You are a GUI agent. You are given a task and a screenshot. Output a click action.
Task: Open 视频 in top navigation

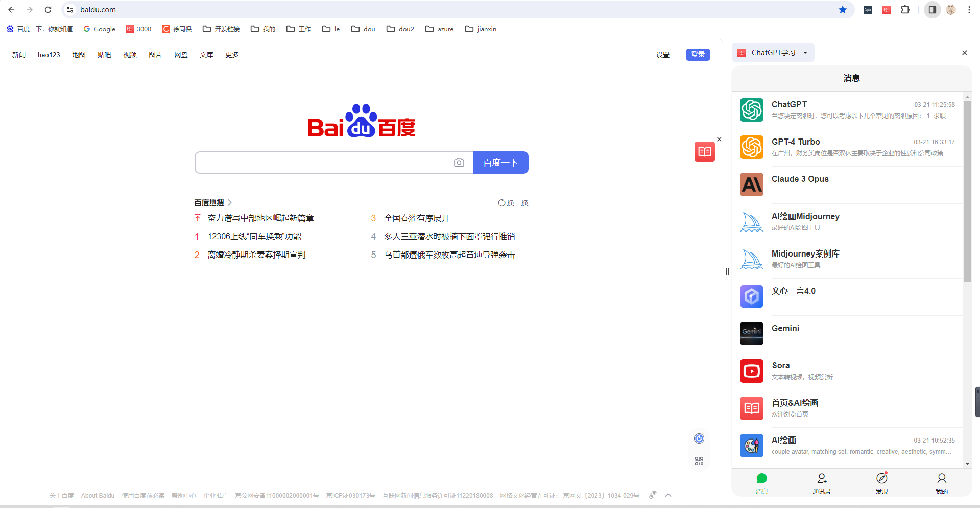point(130,55)
